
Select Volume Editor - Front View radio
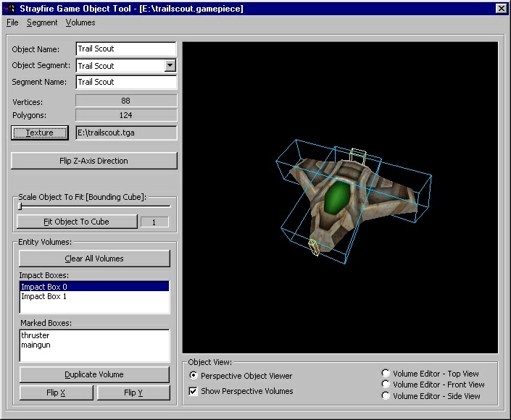tap(386, 385)
